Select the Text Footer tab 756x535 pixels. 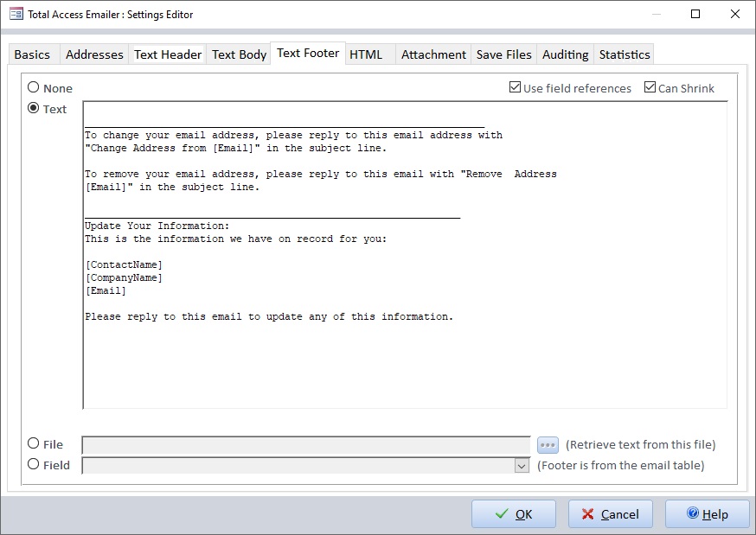click(308, 53)
